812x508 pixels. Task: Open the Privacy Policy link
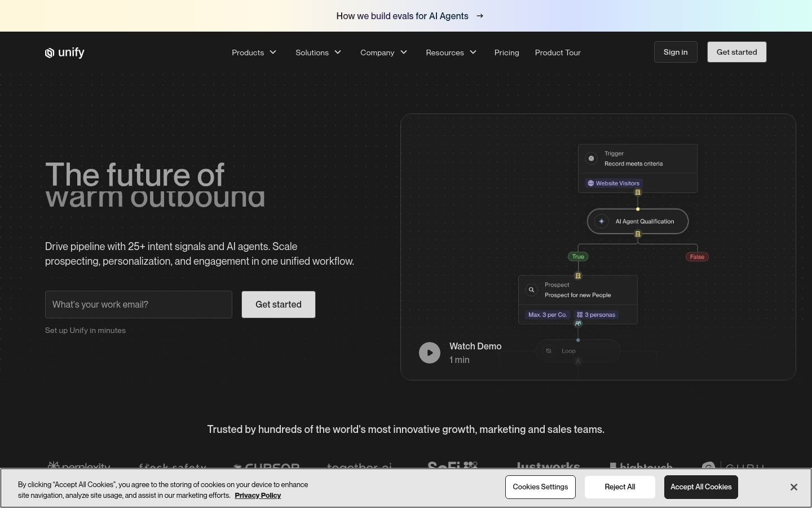258,496
